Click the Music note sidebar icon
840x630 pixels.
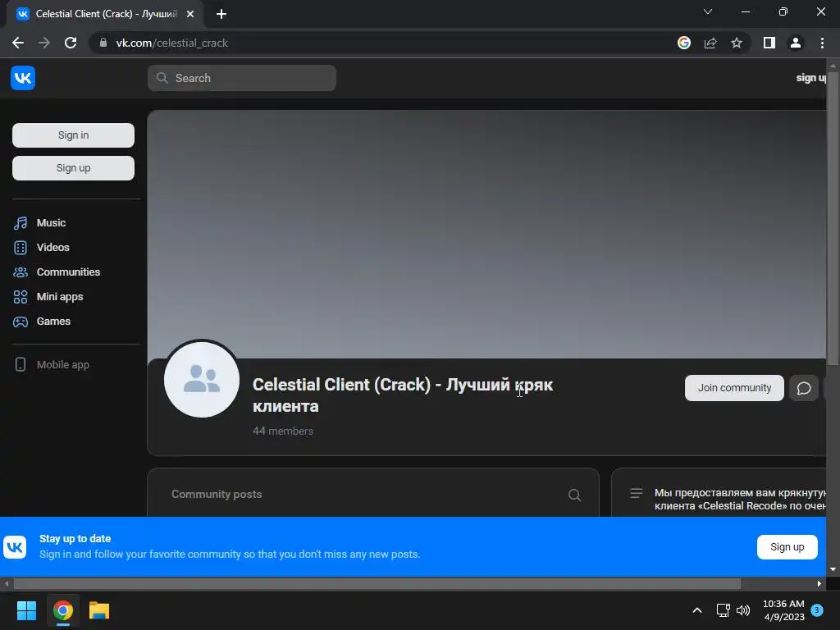point(21,223)
